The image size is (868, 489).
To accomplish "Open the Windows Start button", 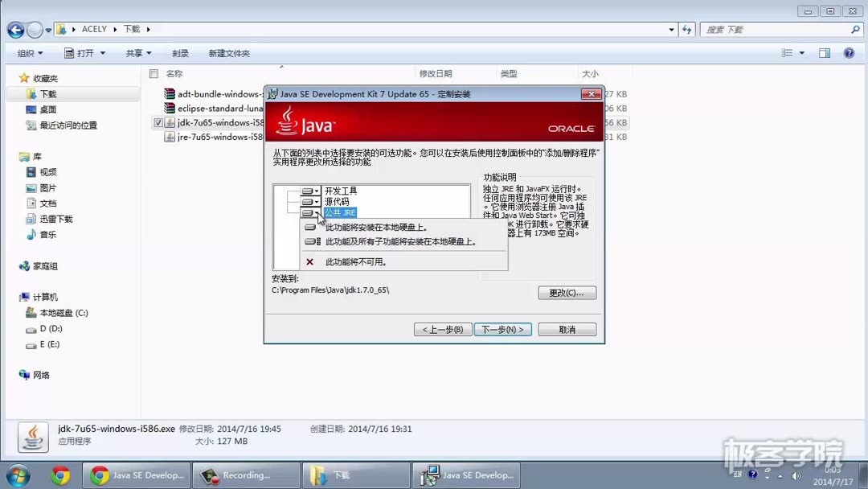I will [x=16, y=475].
